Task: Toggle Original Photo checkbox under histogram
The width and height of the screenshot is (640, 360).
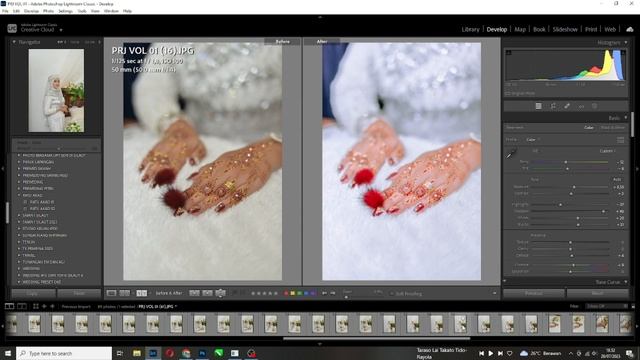Action: coord(508,93)
